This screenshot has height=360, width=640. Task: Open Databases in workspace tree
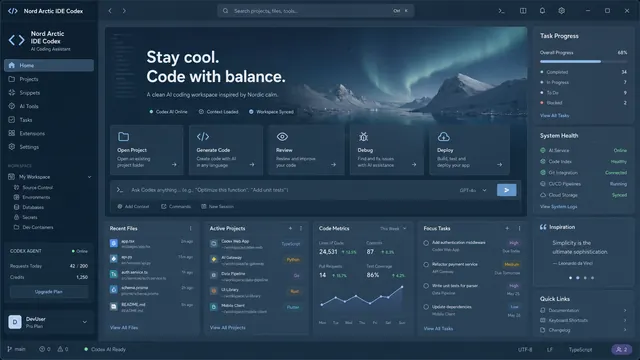pos(29,207)
